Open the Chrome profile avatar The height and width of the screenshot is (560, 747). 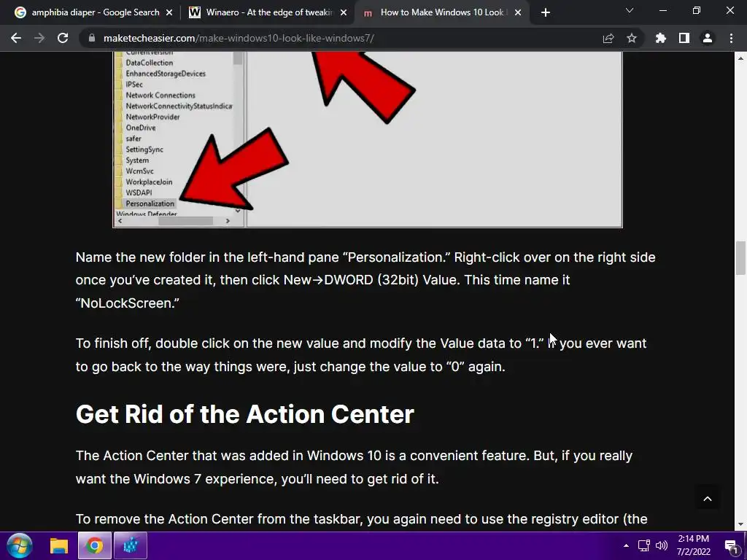(708, 38)
